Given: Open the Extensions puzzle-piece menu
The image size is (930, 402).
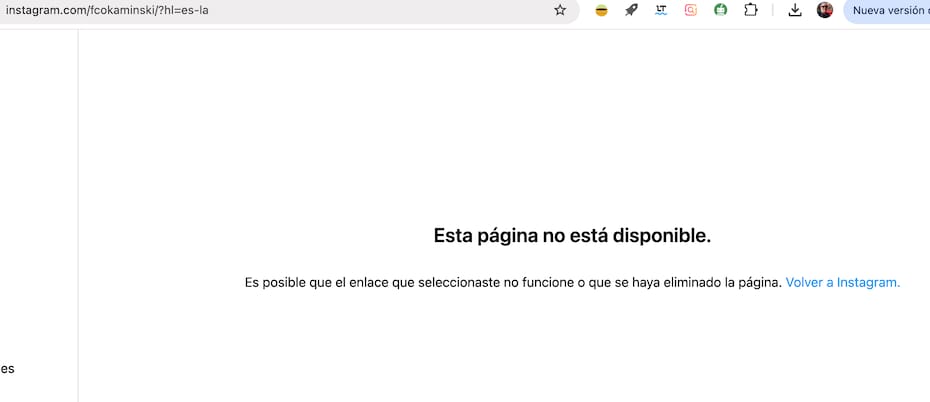Looking at the screenshot, I should pyautogui.click(x=751, y=10).
